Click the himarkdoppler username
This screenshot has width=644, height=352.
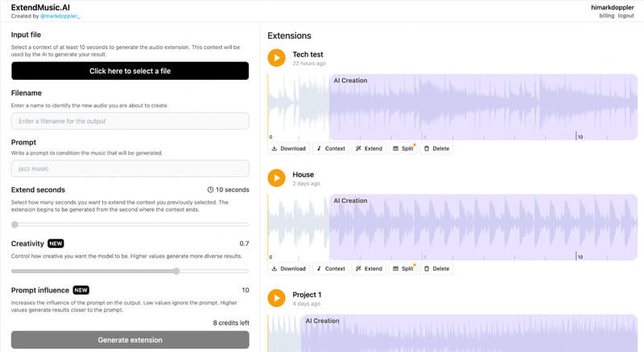pos(613,7)
